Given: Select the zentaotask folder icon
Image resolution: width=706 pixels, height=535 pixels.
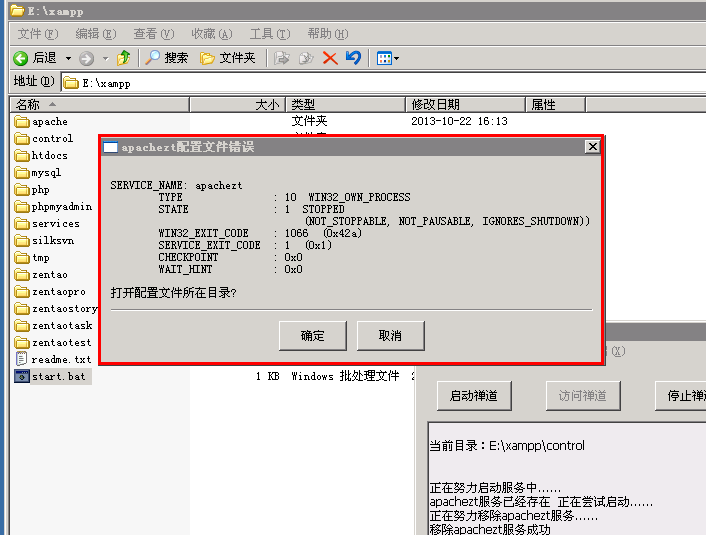Looking at the screenshot, I should (x=22, y=325).
